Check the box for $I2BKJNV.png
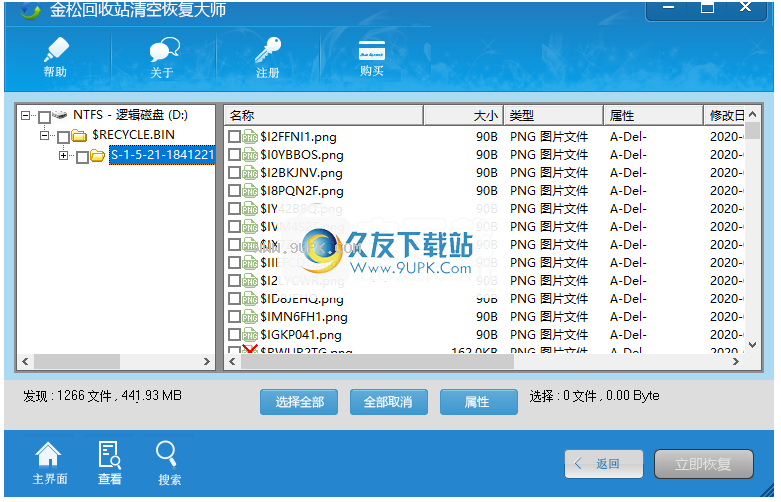Image resolution: width=781 pixels, height=502 pixels. click(234, 173)
